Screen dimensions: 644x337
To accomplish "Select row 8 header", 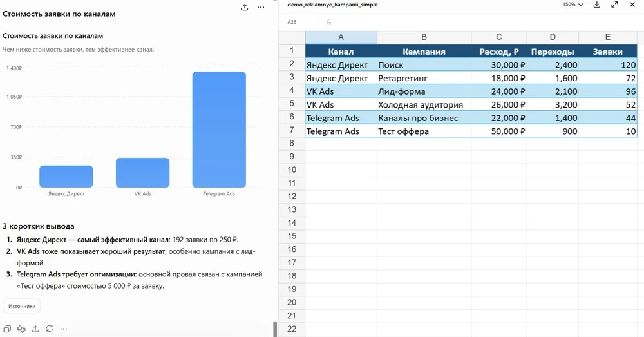I will click(x=292, y=144).
